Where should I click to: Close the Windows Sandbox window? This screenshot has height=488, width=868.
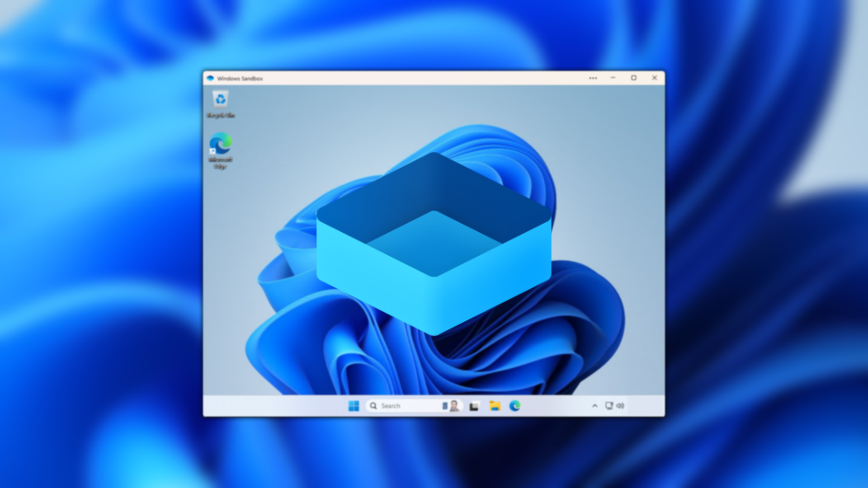pyautogui.click(x=654, y=78)
